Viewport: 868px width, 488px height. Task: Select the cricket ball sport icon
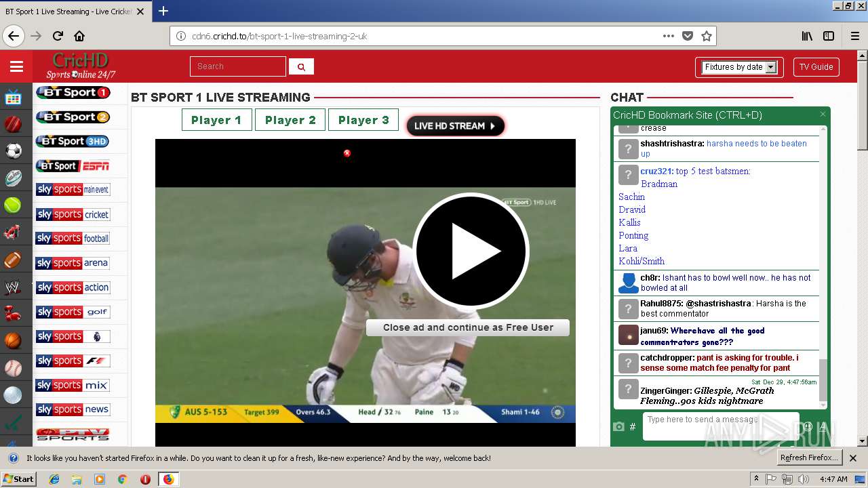click(x=13, y=124)
